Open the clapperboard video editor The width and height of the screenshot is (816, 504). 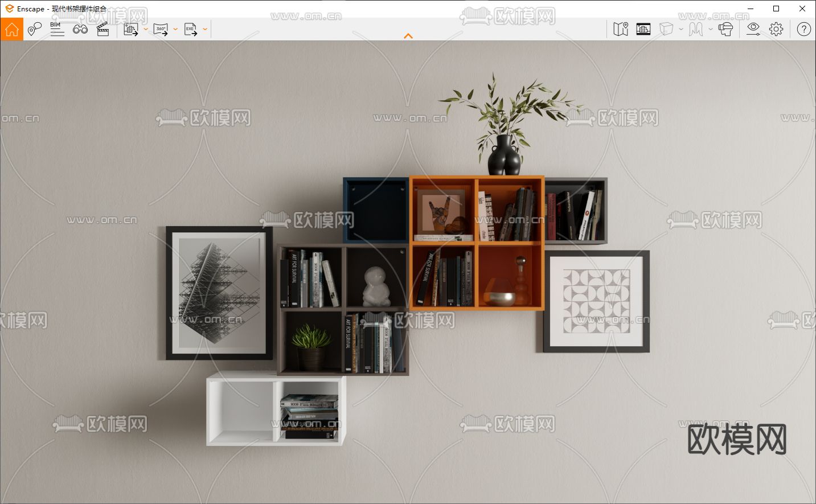(102, 29)
